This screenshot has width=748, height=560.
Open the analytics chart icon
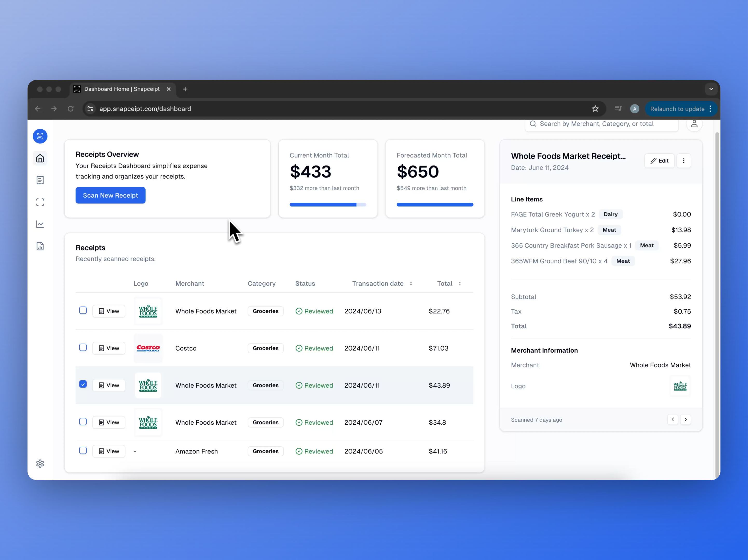40,223
